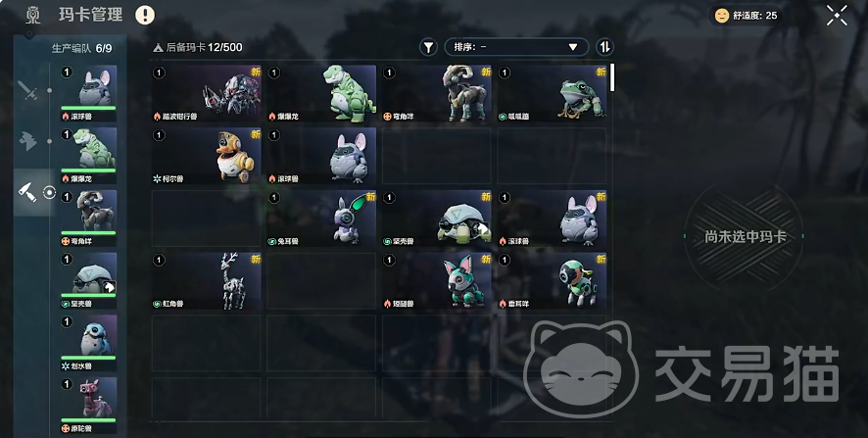Open the filter funnel icon
Viewport: 868px width, 438px height.
pos(428,47)
